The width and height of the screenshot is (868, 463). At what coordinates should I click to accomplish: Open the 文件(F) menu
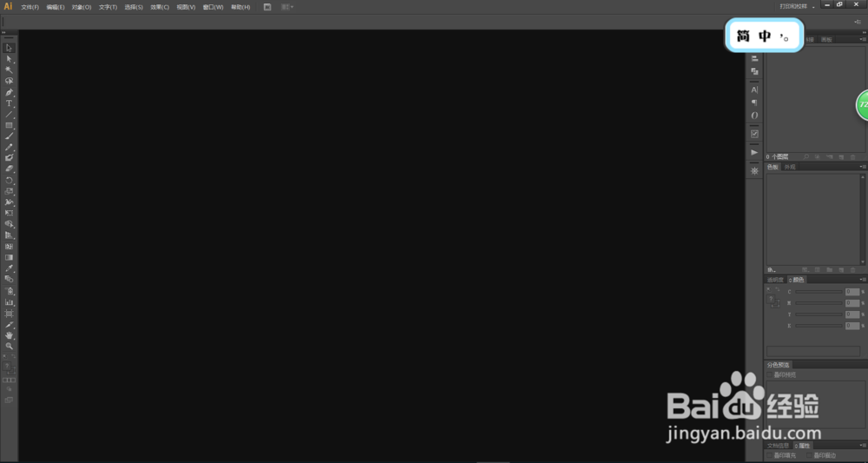click(30, 7)
